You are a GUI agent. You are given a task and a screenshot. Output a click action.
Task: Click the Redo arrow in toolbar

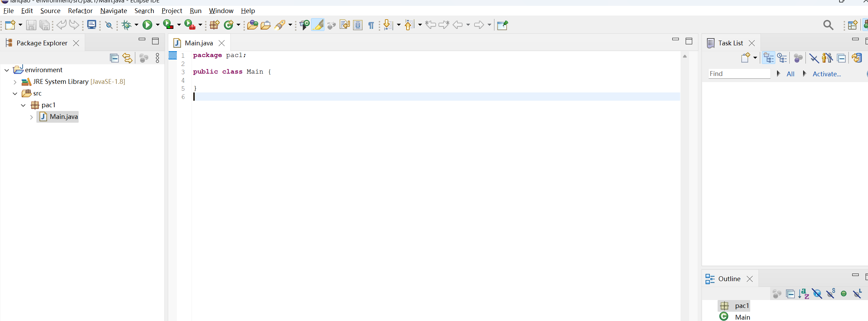tap(74, 25)
